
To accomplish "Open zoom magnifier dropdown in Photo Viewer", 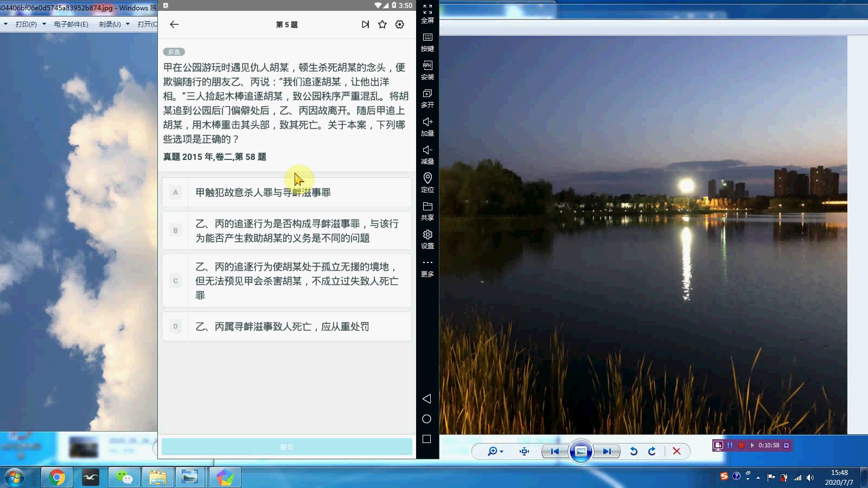I will pos(495,451).
